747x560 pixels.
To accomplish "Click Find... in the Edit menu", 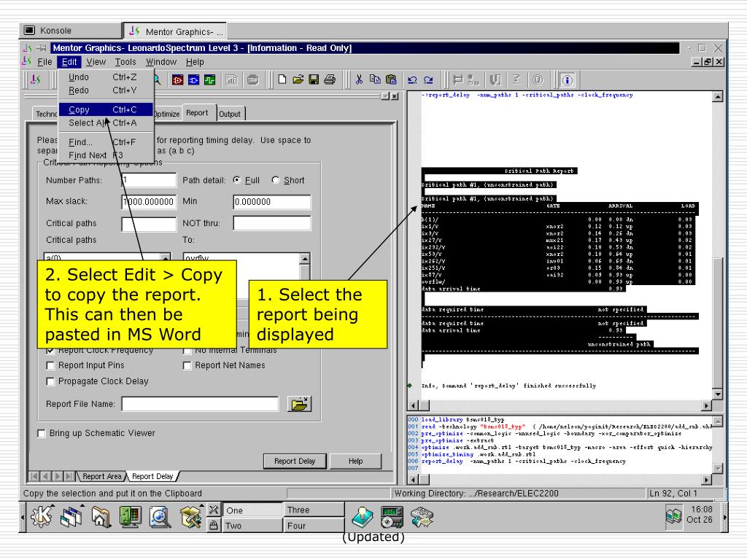I will (x=106, y=142).
